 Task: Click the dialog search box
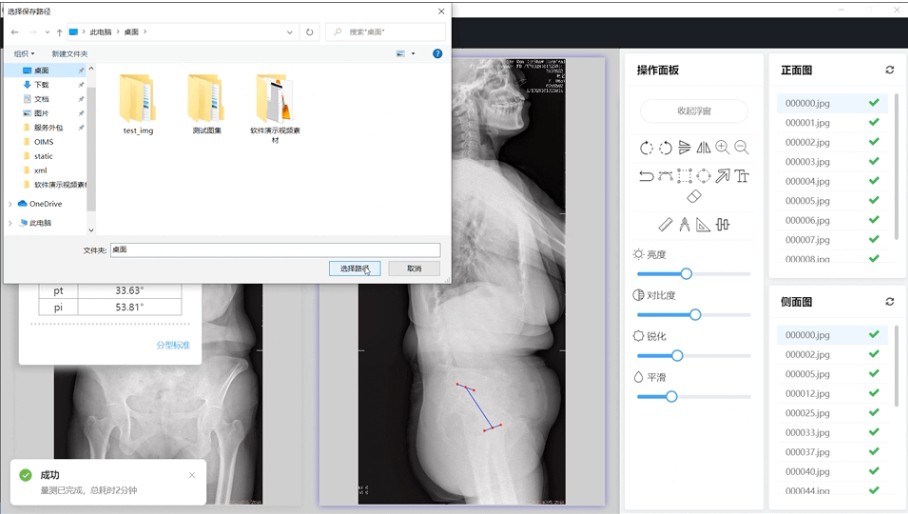pos(386,32)
